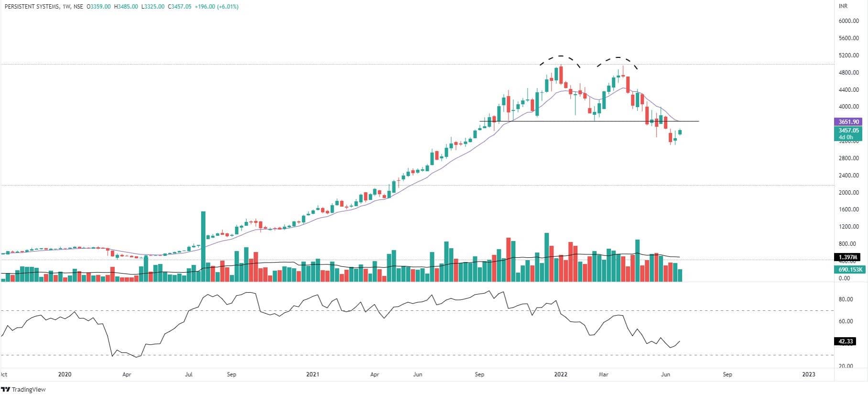
Task: Click 2021 on the time axis
Action: click(313, 374)
